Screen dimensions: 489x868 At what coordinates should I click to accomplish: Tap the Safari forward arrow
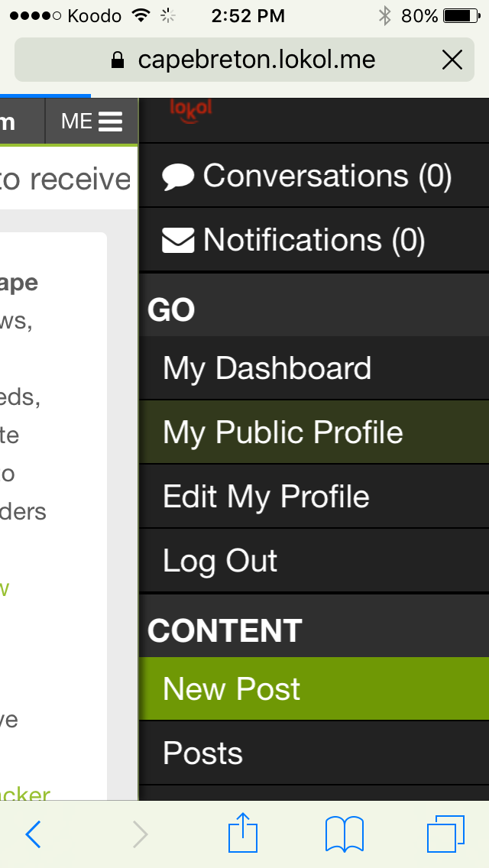click(x=141, y=834)
